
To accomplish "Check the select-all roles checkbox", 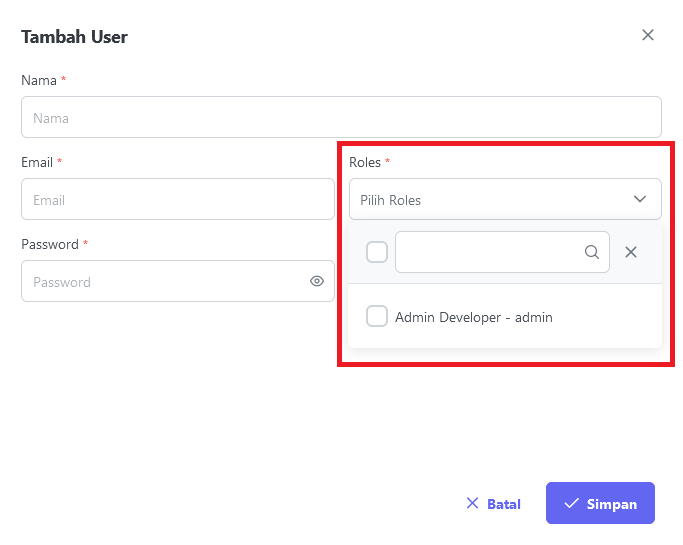I will tap(377, 252).
